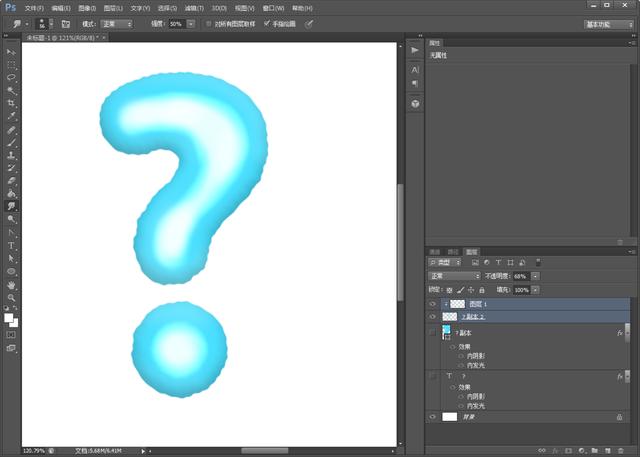Open the 模式 blend mode dropdown in options bar
This screenshot has width=640, height=457.
point(117,24)
